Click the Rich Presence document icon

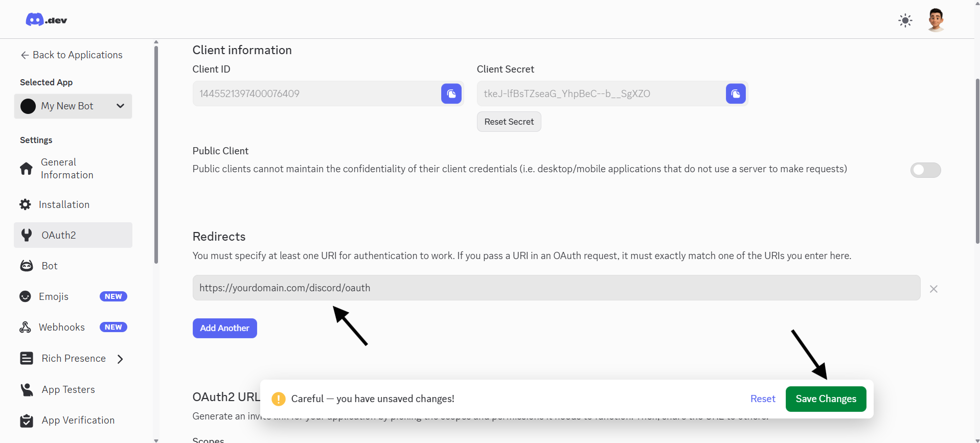pyautogui.click(x=27, y=358)
